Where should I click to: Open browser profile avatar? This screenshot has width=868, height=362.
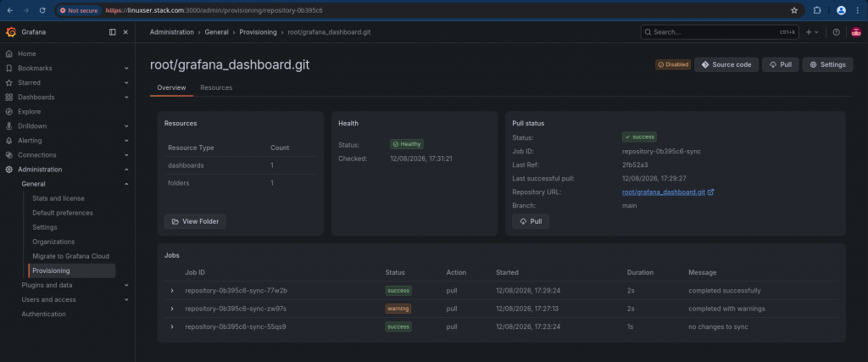click(x=842, y=10)
